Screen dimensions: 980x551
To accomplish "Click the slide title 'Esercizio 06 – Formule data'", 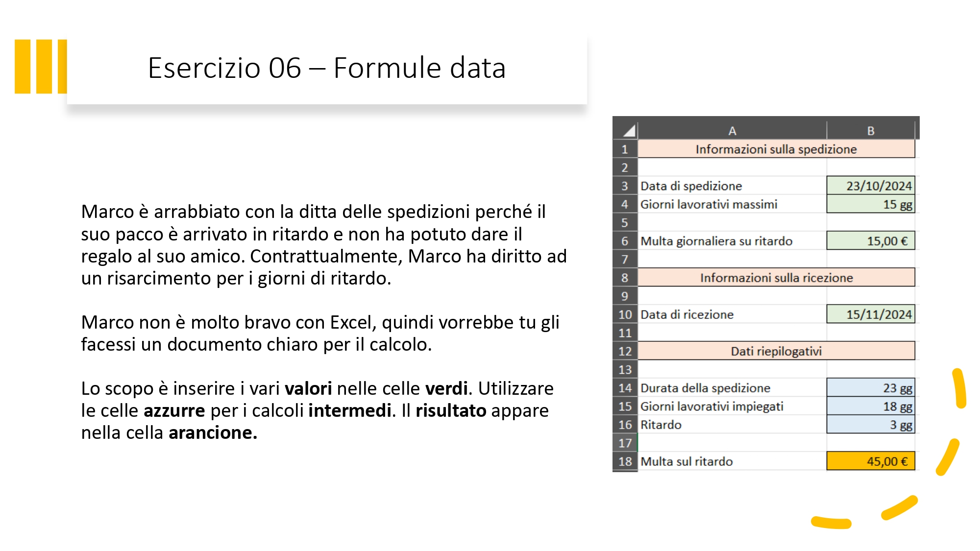I will [x=327, y=68].
